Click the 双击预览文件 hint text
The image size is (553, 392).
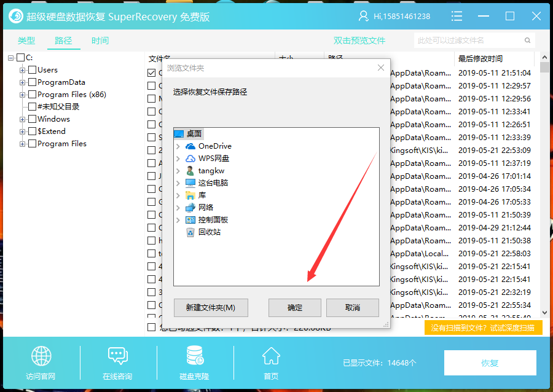point(359,41)
